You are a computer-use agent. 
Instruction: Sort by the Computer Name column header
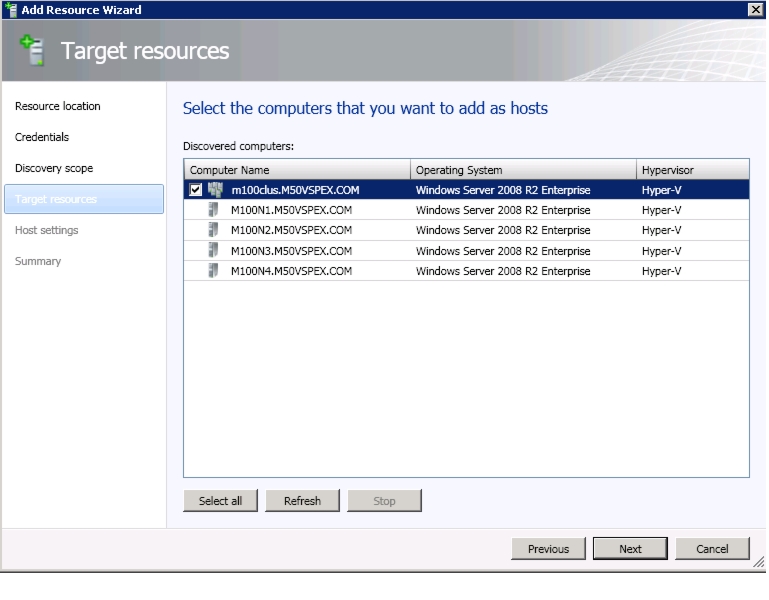[x=297, y=170]
